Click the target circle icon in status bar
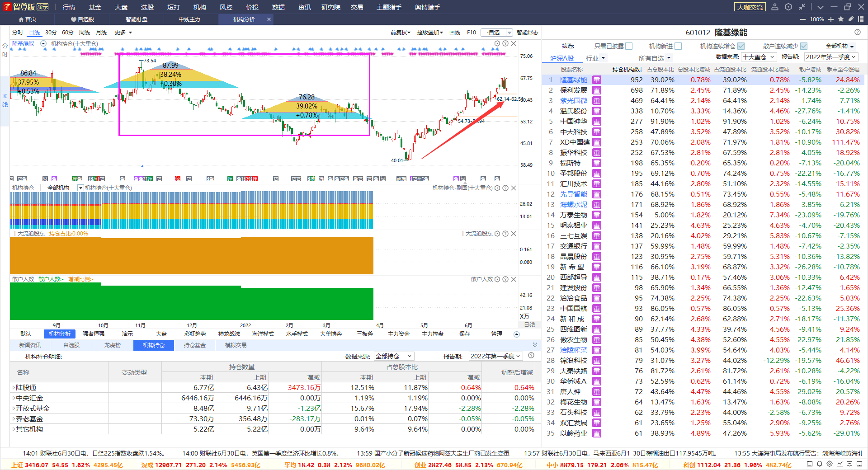 click(830, 464)
